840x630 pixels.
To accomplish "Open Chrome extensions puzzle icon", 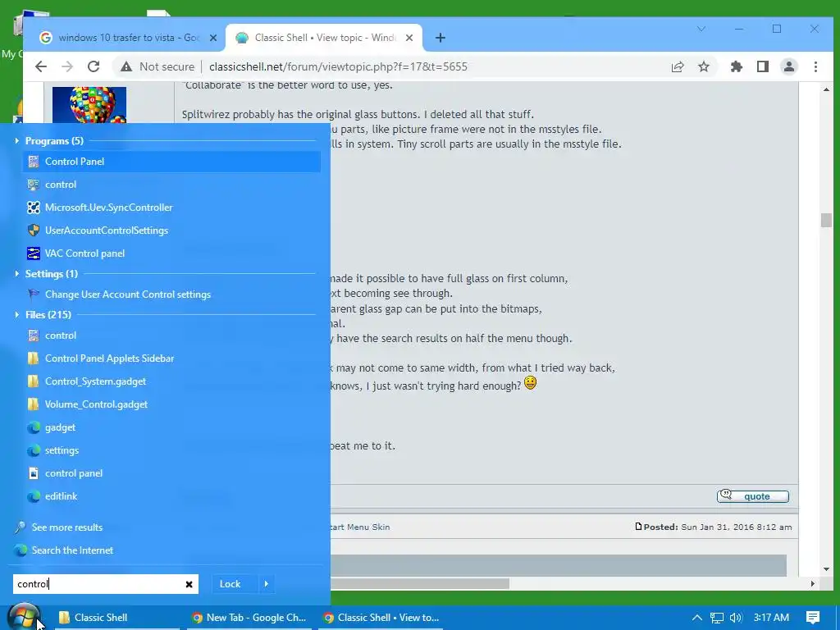I will click(x=737, y=66).
